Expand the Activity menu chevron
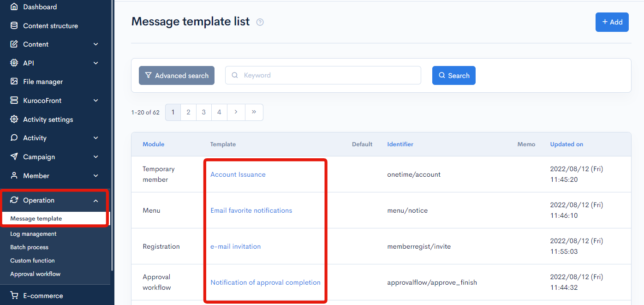This screenshot has height=305, width=644. [x=95, y=138]
